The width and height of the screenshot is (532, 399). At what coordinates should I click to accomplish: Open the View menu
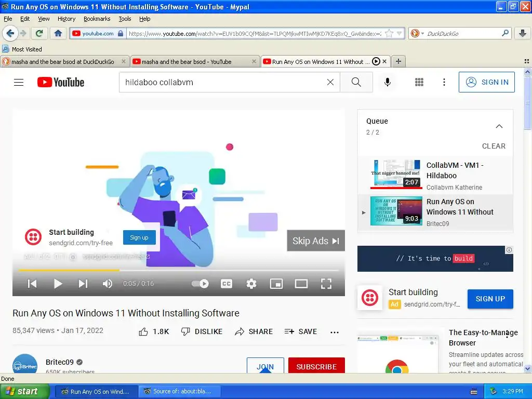point(44,19)
